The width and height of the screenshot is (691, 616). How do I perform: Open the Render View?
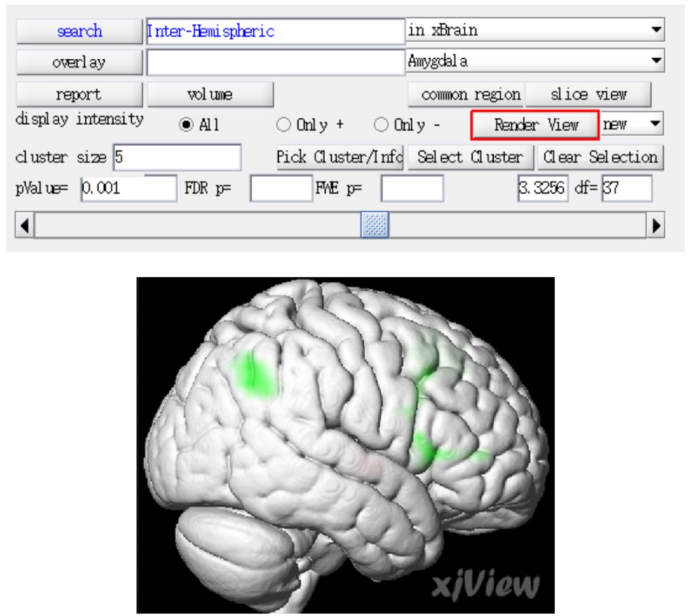pyautogui.click(x=535, y=124)
